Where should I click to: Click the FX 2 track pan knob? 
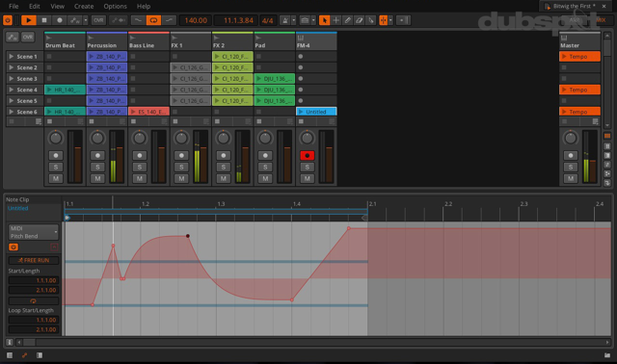223,138
